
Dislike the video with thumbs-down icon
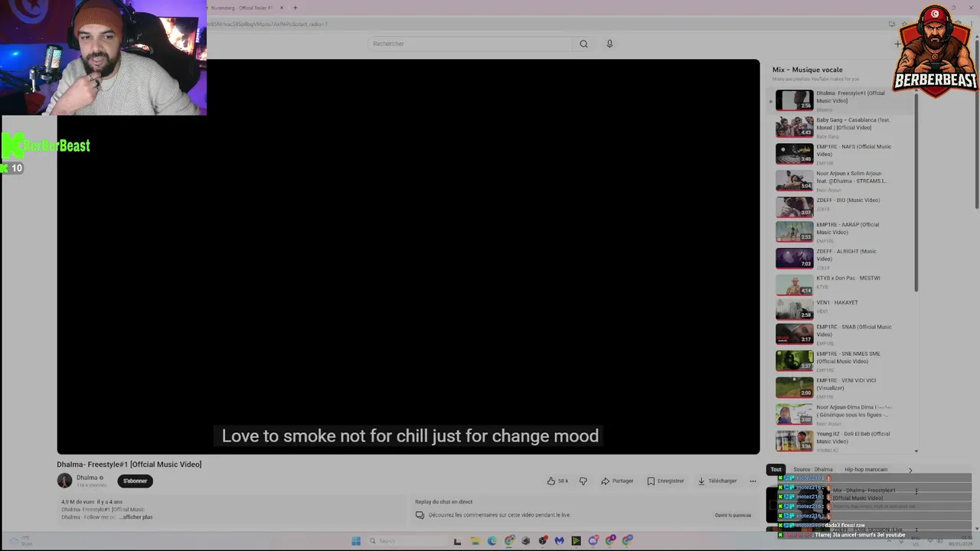(x=583, y=481)
